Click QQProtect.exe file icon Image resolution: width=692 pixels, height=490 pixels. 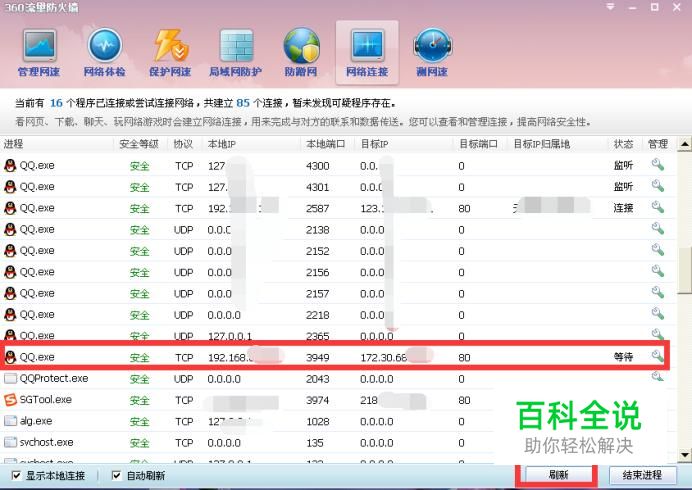pos(10,378)
